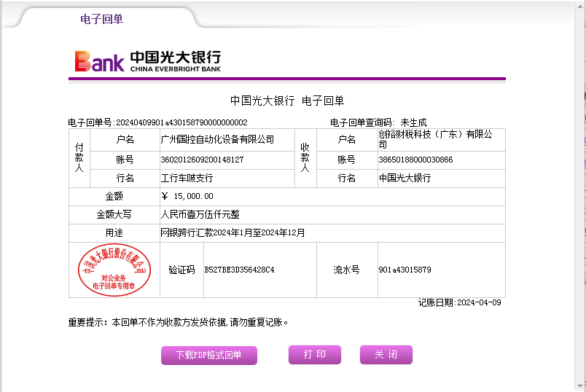Click the 未生成 query code value

click(x=413, y=122)
